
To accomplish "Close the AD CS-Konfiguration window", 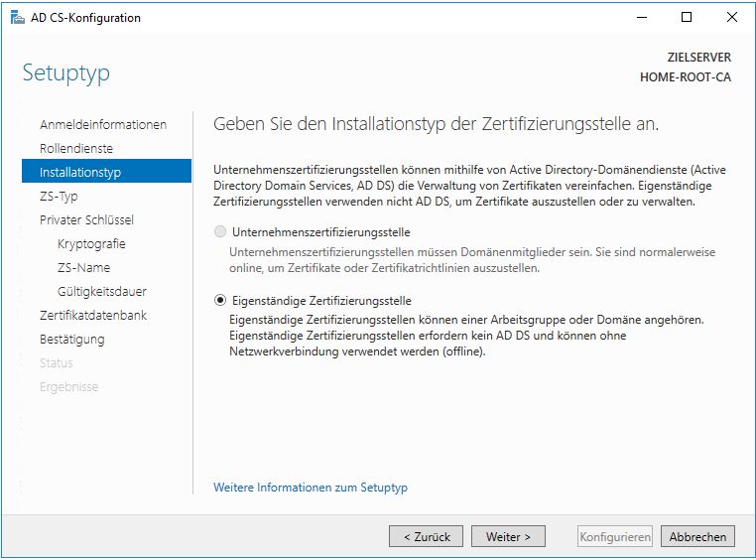I will pos(731,17).
